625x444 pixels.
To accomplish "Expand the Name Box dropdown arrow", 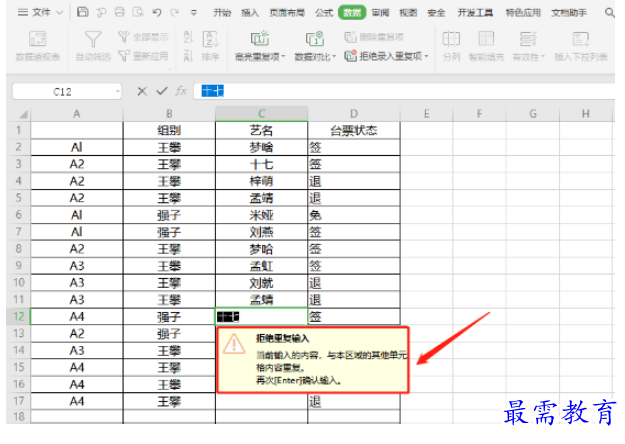I will 118,92.
